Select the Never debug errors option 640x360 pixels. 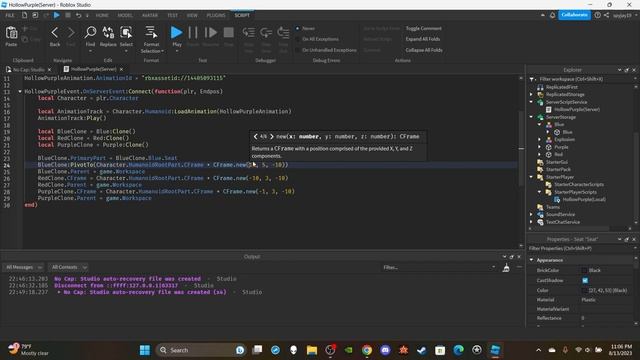(298, 28)
